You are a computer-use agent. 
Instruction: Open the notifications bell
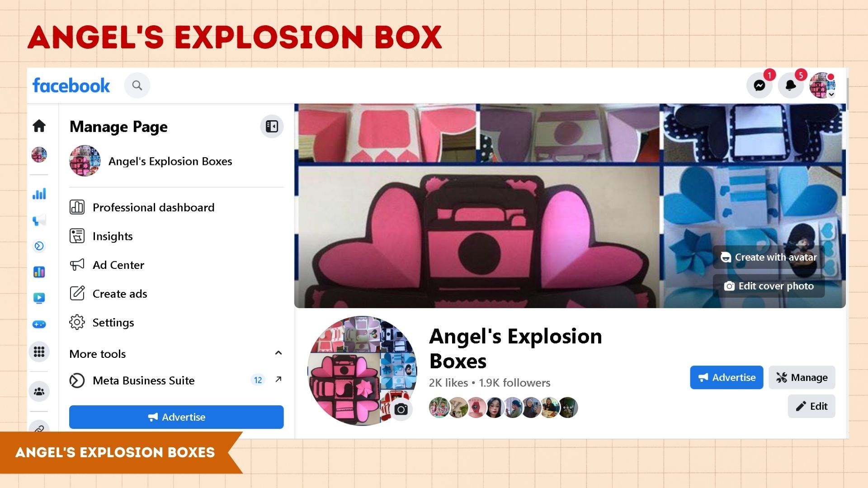(x=791, y=85)
